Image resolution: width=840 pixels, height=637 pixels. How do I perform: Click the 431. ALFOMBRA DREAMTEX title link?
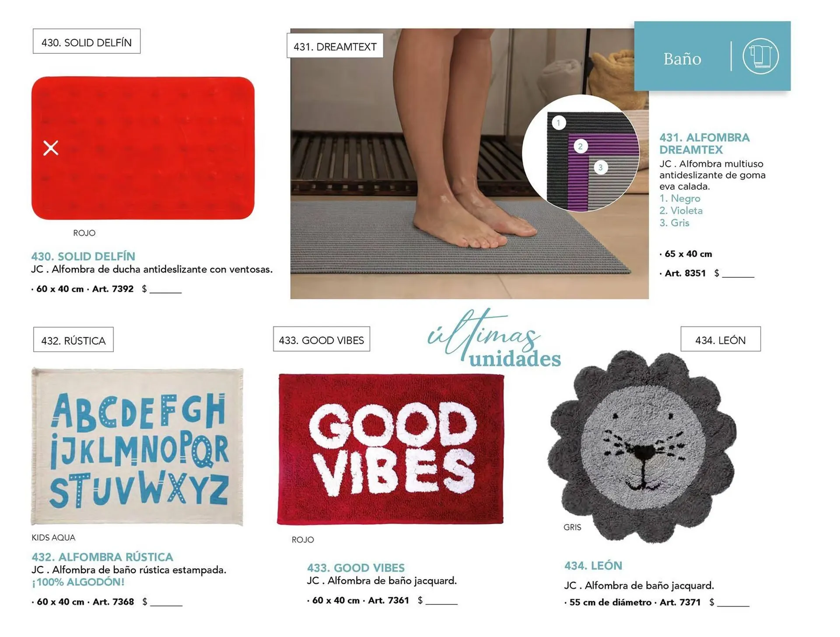click(704, 143)
